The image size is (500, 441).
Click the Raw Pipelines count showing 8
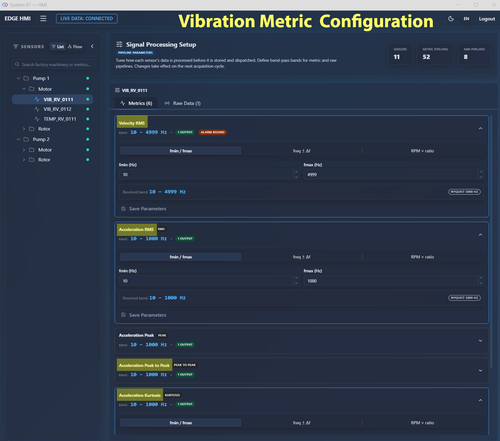pos(474,54)
